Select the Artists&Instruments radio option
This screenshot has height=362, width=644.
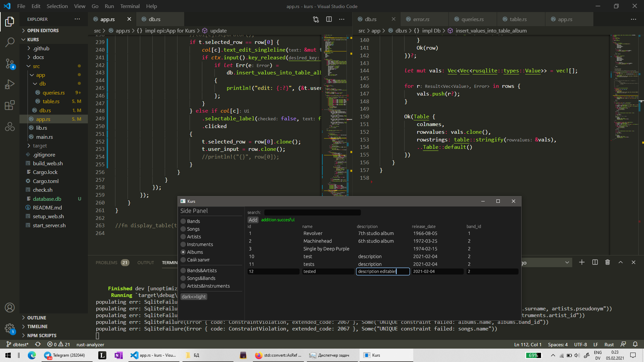pos(205,286)
